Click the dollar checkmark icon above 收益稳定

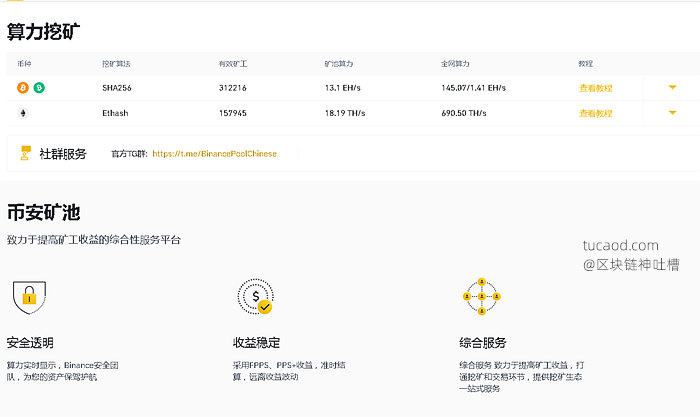256,296
